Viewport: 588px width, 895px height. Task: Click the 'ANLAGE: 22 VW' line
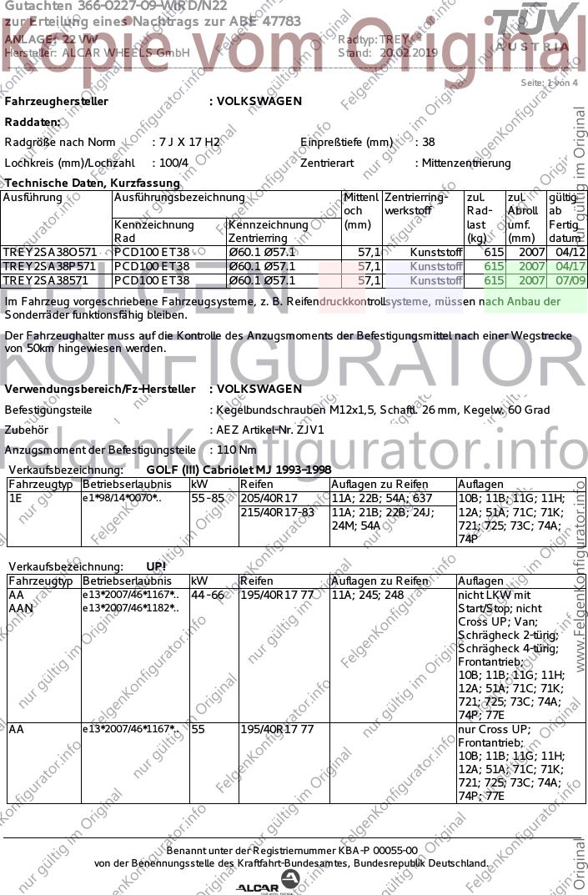pos(51,39)
